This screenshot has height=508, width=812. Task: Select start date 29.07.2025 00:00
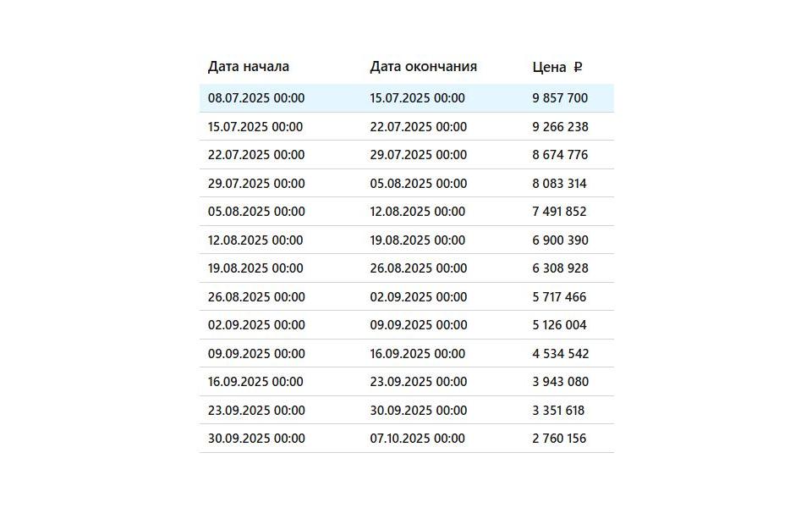tap(256, 183)
